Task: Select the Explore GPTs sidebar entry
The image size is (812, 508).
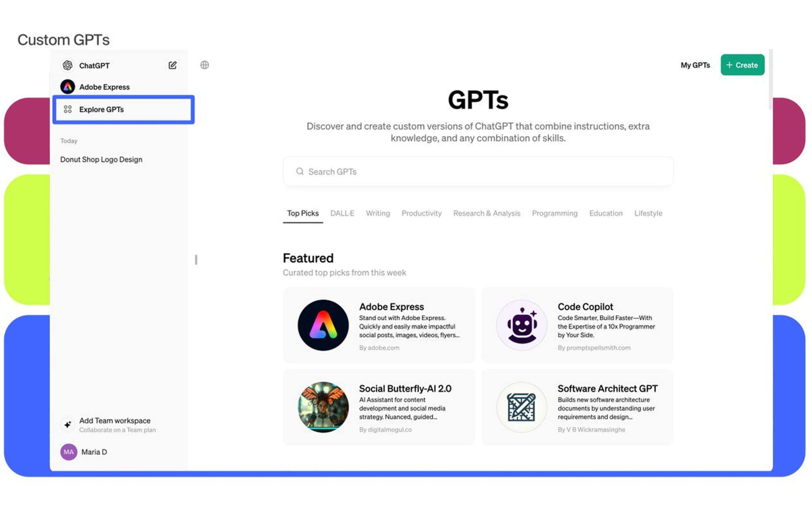Action: click(123, 110)
